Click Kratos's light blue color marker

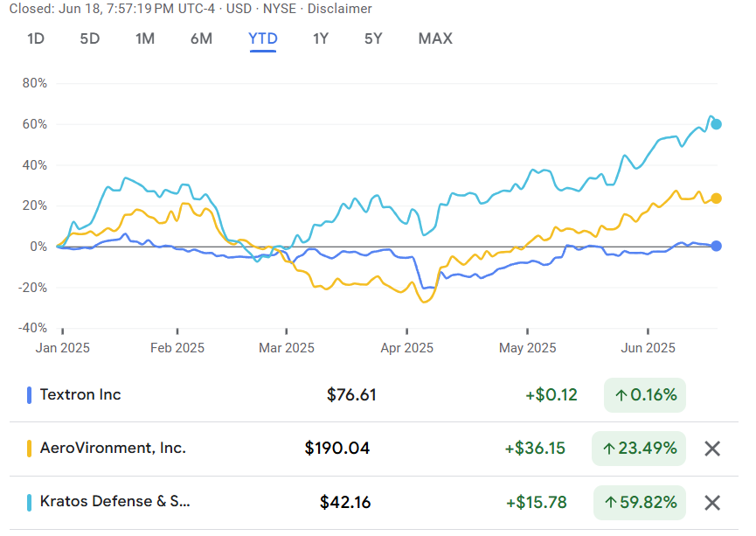tap(29, 503)
